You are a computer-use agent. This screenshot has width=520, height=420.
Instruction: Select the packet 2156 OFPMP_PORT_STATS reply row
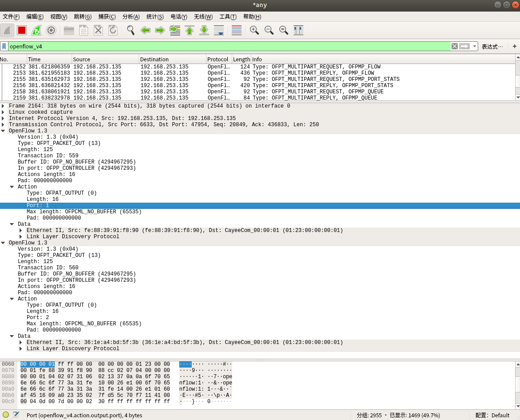point(258,85)
